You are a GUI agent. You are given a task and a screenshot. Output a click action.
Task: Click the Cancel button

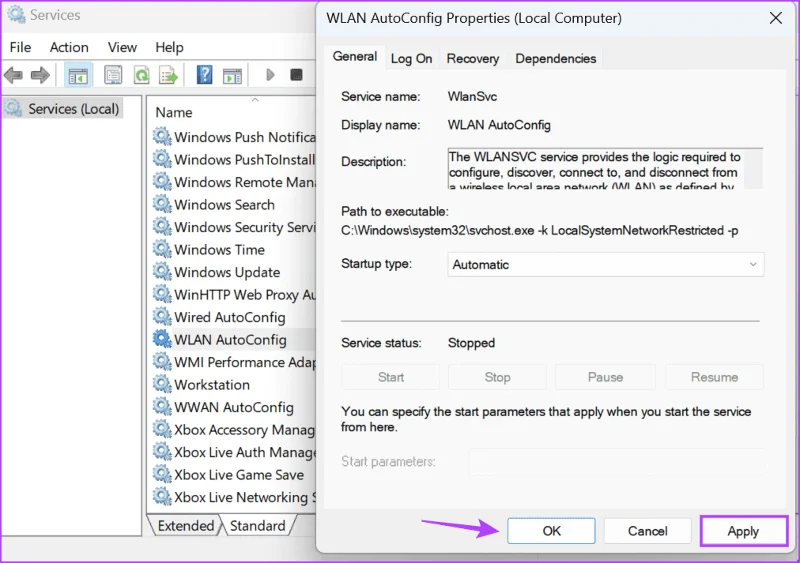[x=647, y=531]
